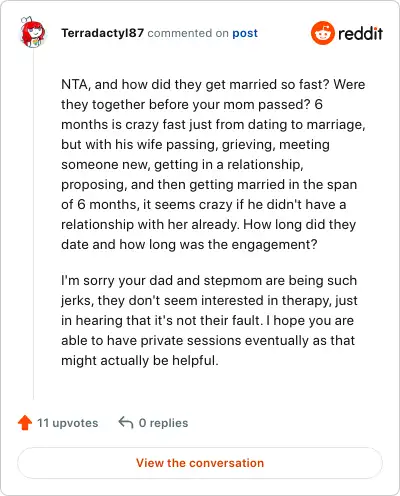Follow the blue "post" link
The width and height of the screenshot is (400, 496).
[245, 33]
